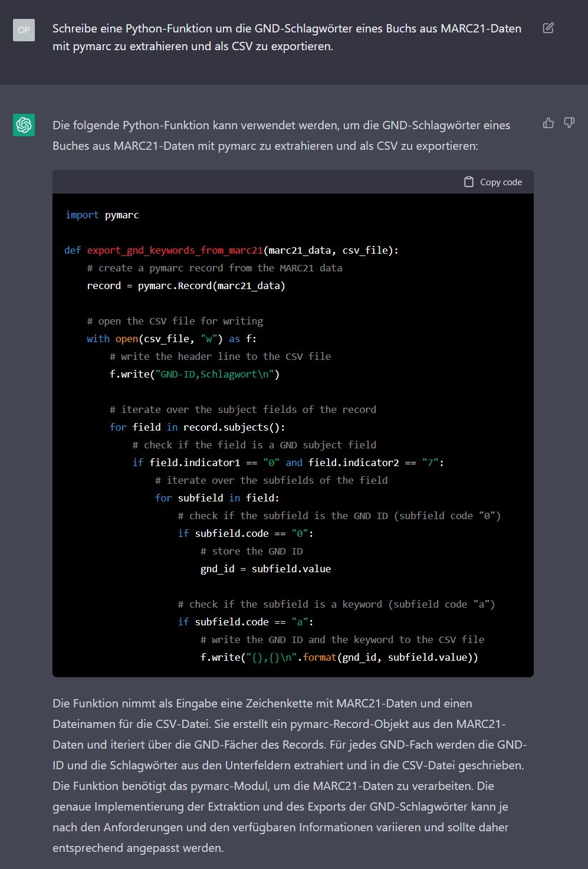The height and width of the screenshot is (869, 588).
Task: Give the response a thumbs down
Action: click(569, 123)
